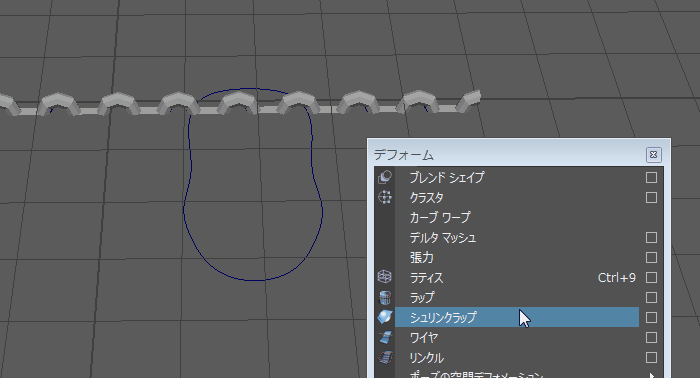Click the Wrap (ラップ) deformer icon
The width and height of the screenshot is (700, 378).
pyautogui.click(x=385, y=297)
